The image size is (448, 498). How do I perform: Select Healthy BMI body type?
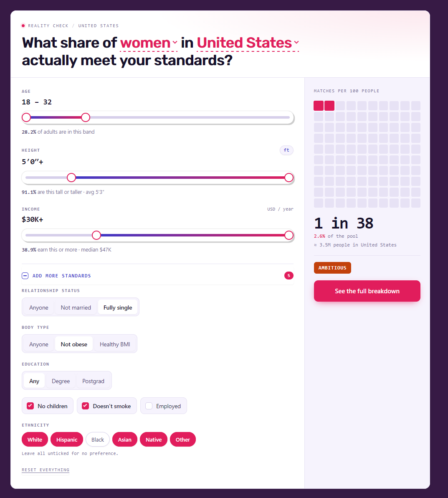tap(115, 344)
